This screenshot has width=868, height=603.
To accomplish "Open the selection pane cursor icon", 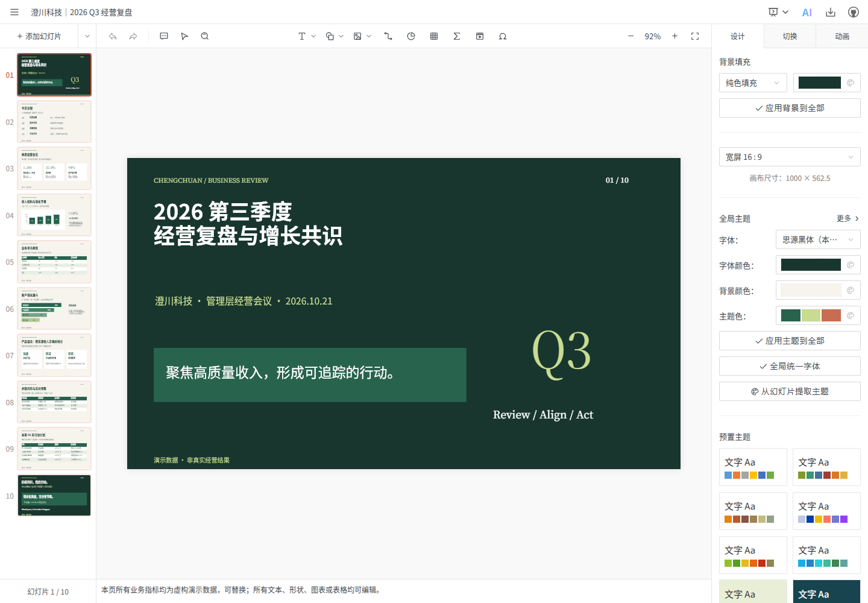I will (x=184, y=36).
